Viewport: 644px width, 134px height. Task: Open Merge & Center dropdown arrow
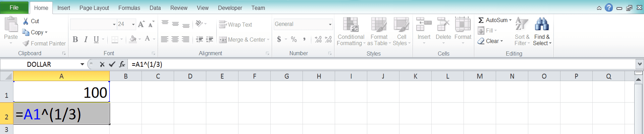click(x=268, y=40)
